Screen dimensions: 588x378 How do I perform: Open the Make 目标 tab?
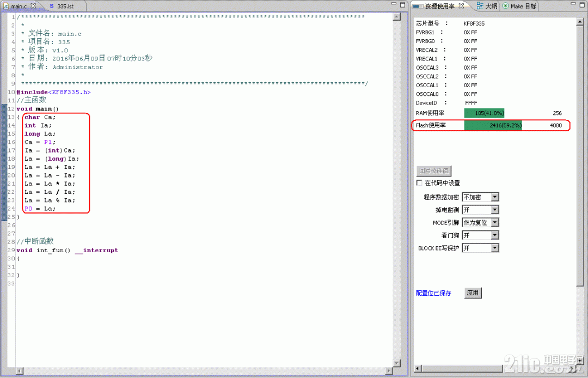(519, 6)
